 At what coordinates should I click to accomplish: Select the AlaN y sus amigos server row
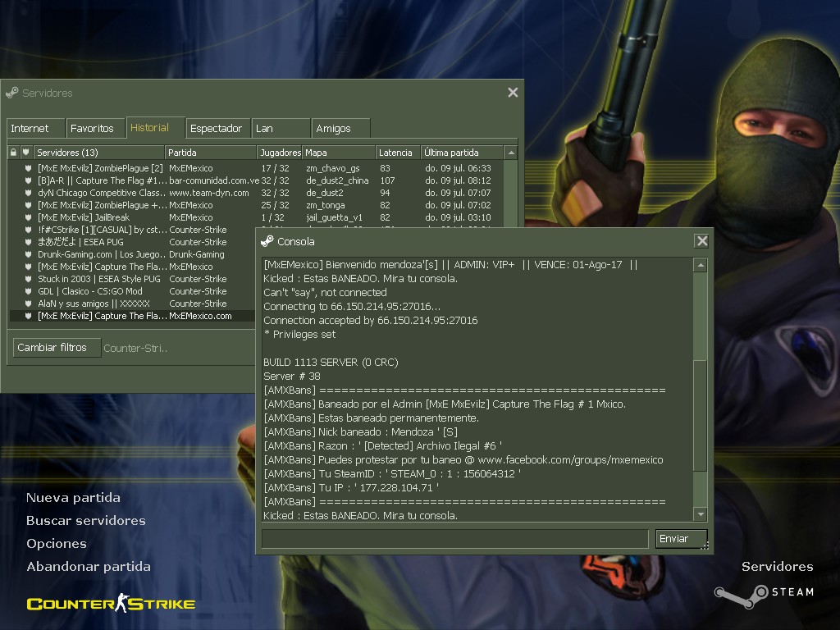click(x=132, y=304)
